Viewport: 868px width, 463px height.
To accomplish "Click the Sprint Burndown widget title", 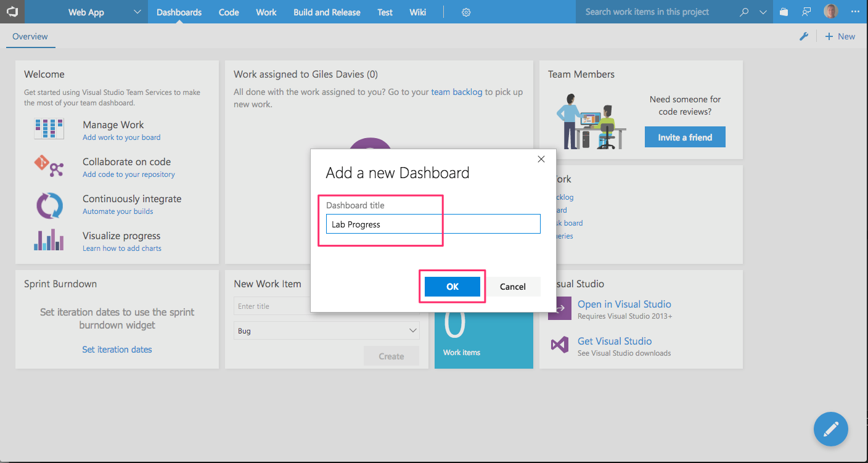I will (x=60, y=284).
